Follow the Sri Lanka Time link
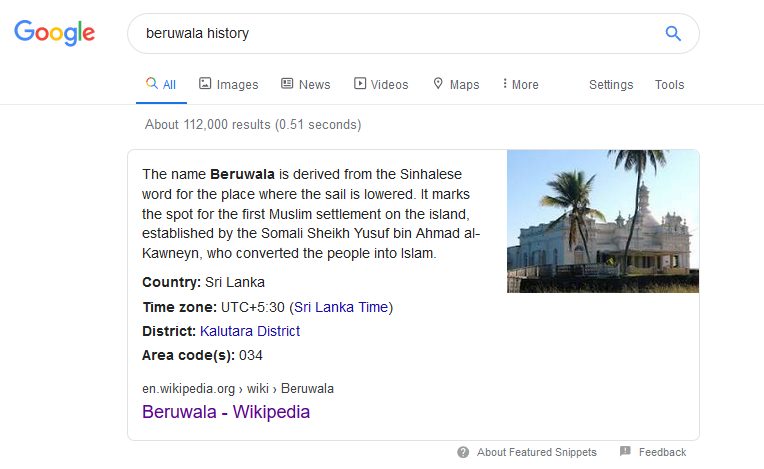 341,307
